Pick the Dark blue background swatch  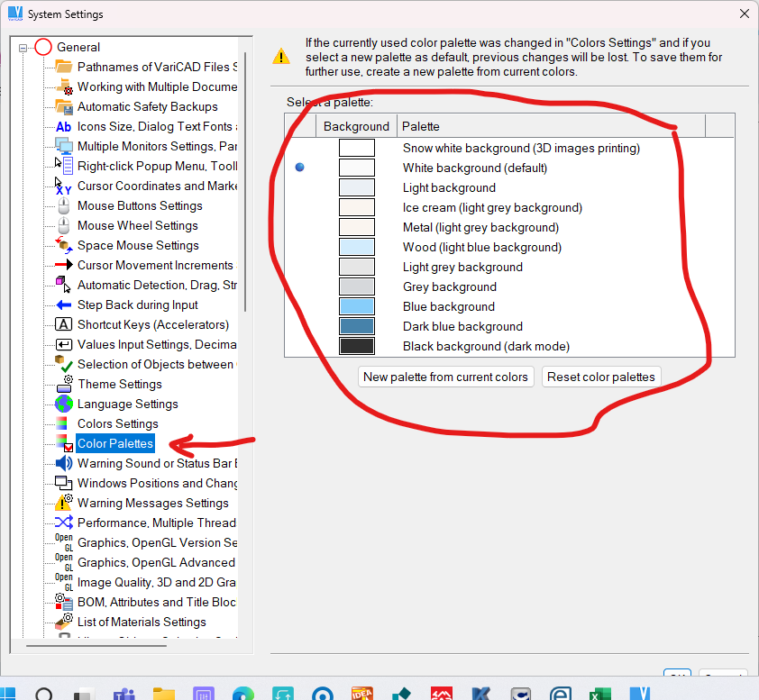click(357, 326)
